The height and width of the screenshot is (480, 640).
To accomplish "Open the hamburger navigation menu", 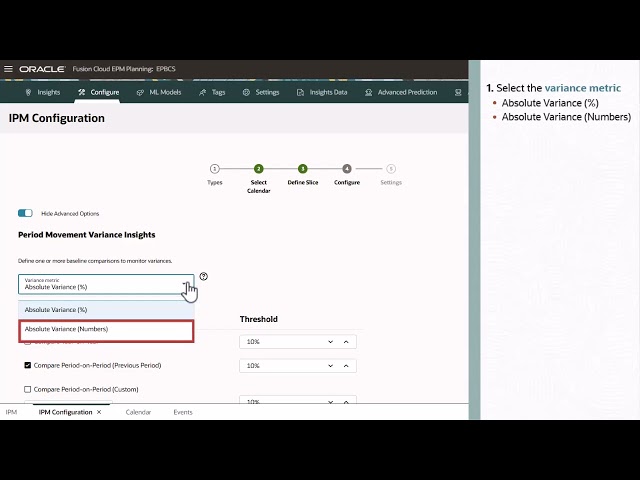I will pos(8,69).
